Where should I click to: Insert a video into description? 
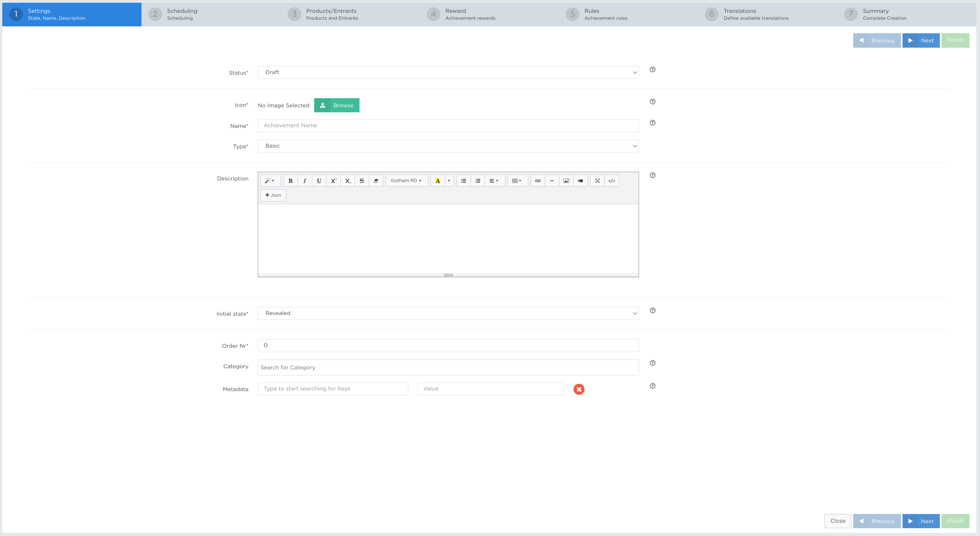pyautogui.click(x=581, y=181)
